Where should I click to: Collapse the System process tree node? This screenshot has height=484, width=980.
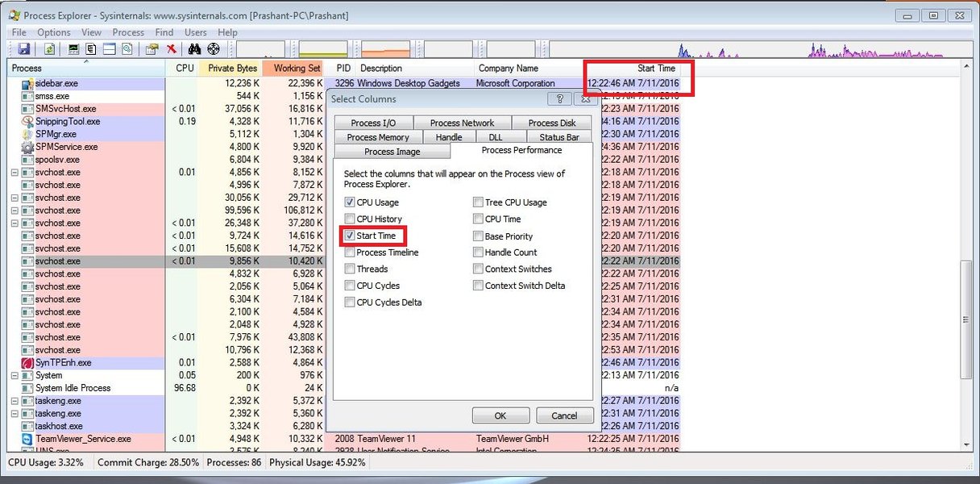click(15, 375)
